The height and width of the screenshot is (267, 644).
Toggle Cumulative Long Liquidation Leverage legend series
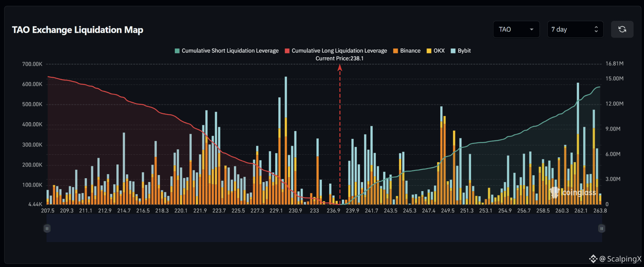point(336,51)
